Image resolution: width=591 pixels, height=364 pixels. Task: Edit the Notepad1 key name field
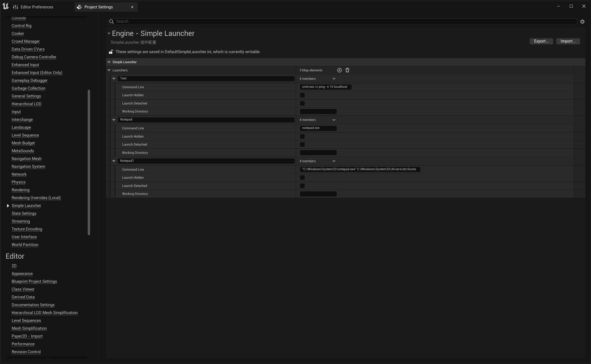206,161
